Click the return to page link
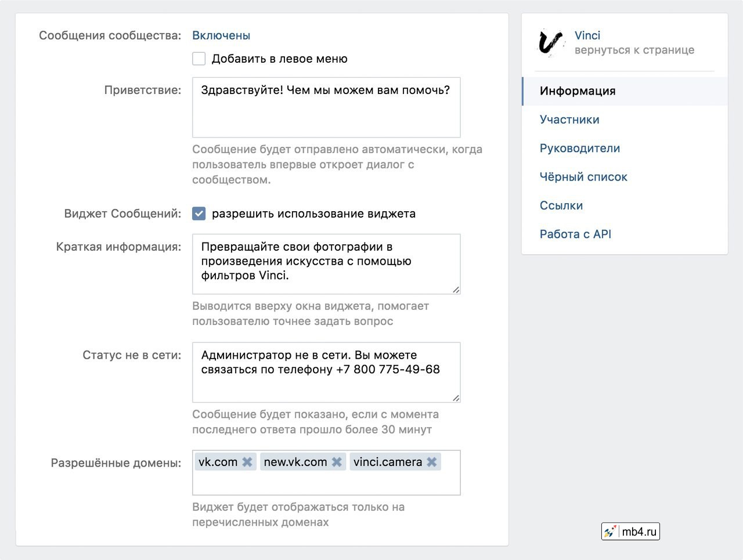The width and height of the screenshot is (743, 560). click(x=634, y=50)
